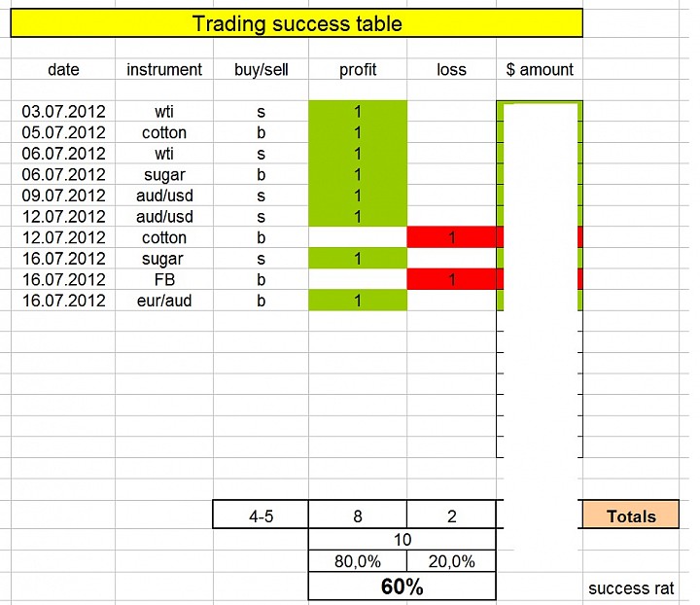Select the eur/aud instrument cell
Screen dimensions: 700x605
[164, 301]
